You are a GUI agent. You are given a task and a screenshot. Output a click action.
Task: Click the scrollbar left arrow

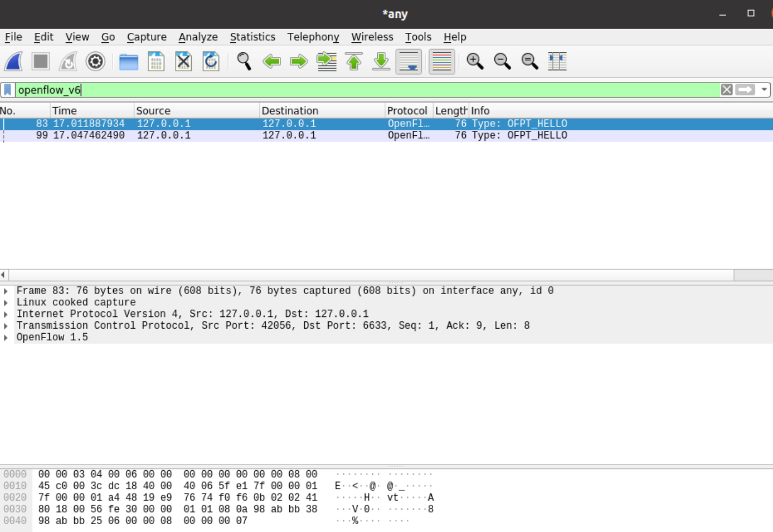point(4,275)
